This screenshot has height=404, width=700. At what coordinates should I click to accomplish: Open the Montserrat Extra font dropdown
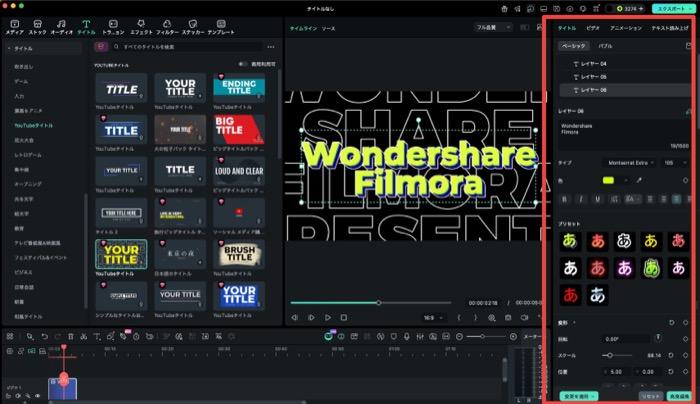(x=629, y=163)
